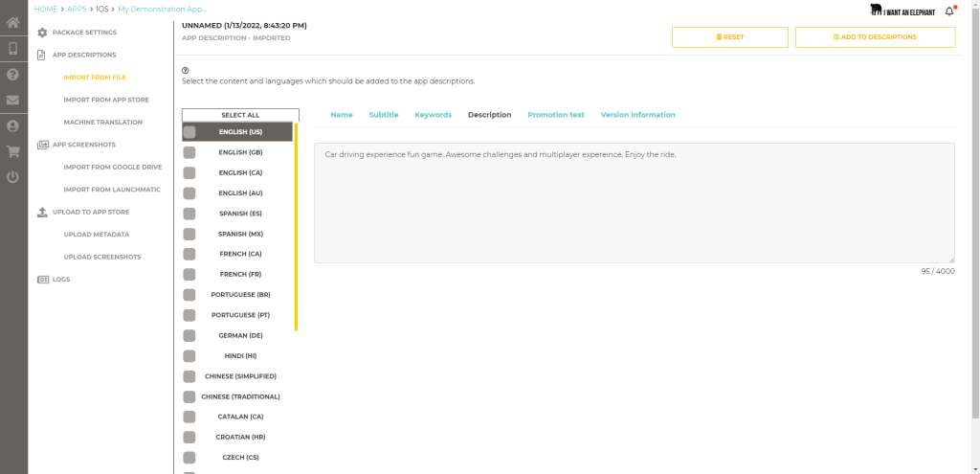Open Upload Screenshots menu item

coord(102,257)
